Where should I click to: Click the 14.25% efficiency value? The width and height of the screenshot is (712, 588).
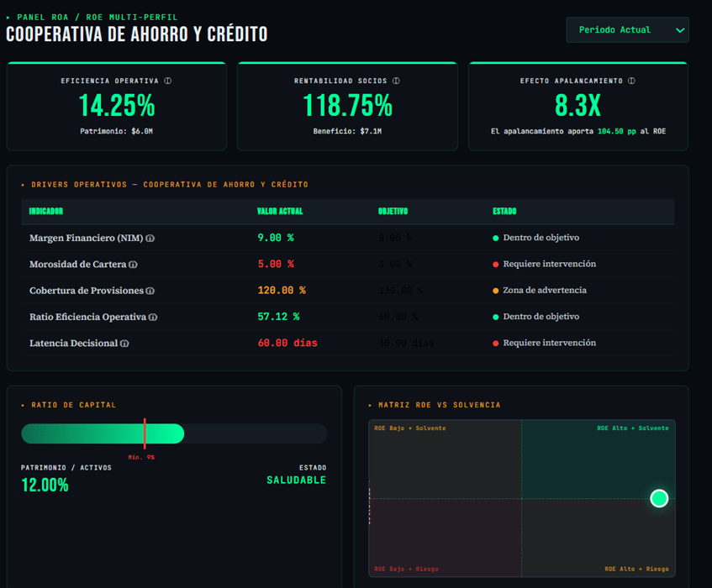(117, 106)
